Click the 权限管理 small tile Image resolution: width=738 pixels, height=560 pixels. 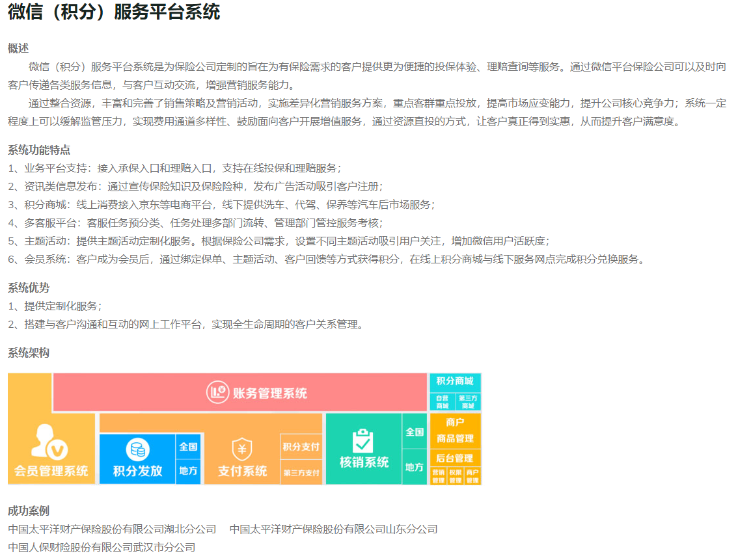(x=455, y=477)
